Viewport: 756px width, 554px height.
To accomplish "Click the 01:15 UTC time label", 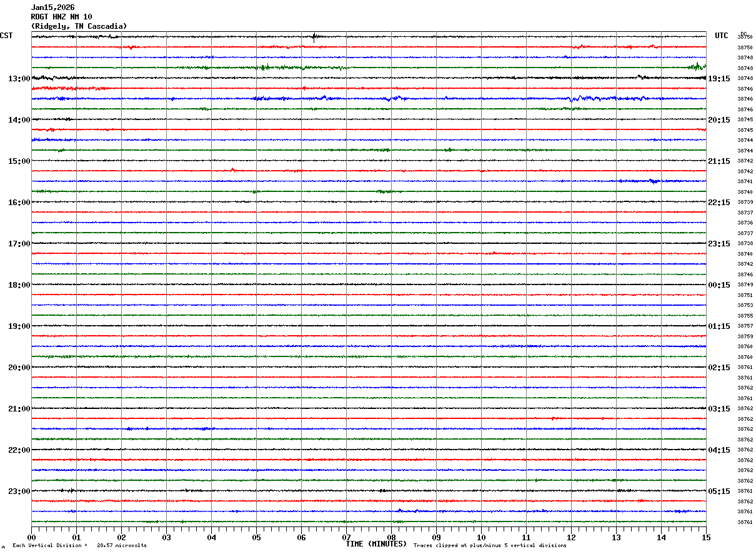I will (x=719, y=326).
